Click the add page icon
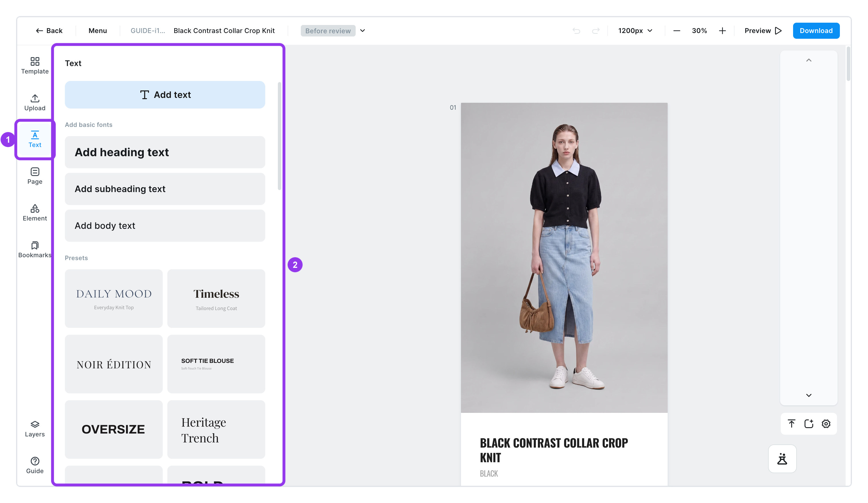 point(809,423)
